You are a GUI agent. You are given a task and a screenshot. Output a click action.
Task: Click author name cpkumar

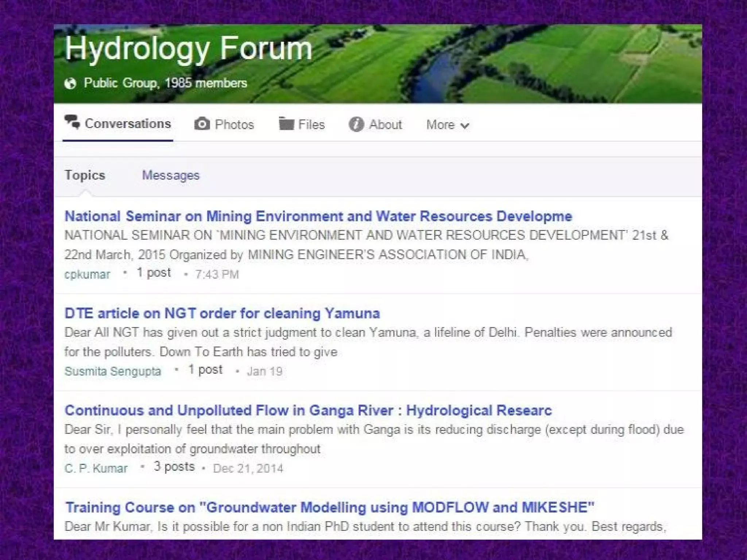pos(87,274)
